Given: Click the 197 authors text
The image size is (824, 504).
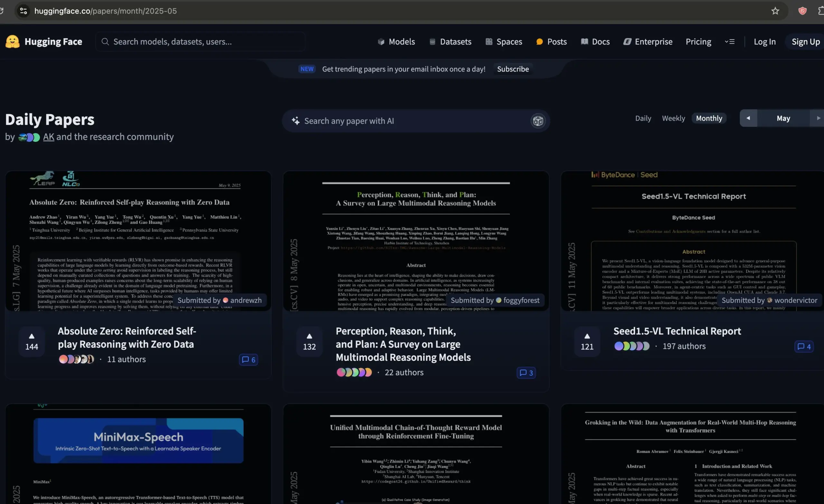Looking at the screenshot, I should tap(684, 346).
